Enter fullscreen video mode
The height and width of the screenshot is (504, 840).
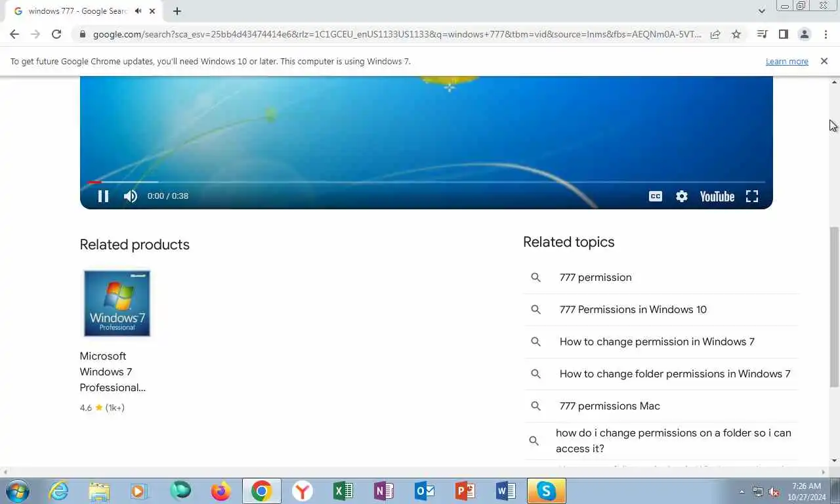pos(752,196)
